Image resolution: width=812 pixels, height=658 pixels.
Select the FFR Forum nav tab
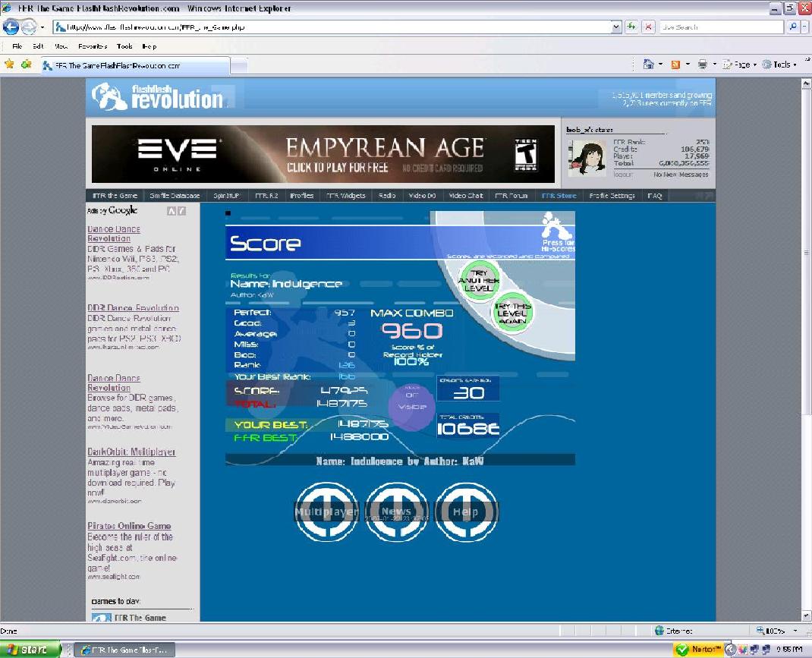(x=511, y=196)
